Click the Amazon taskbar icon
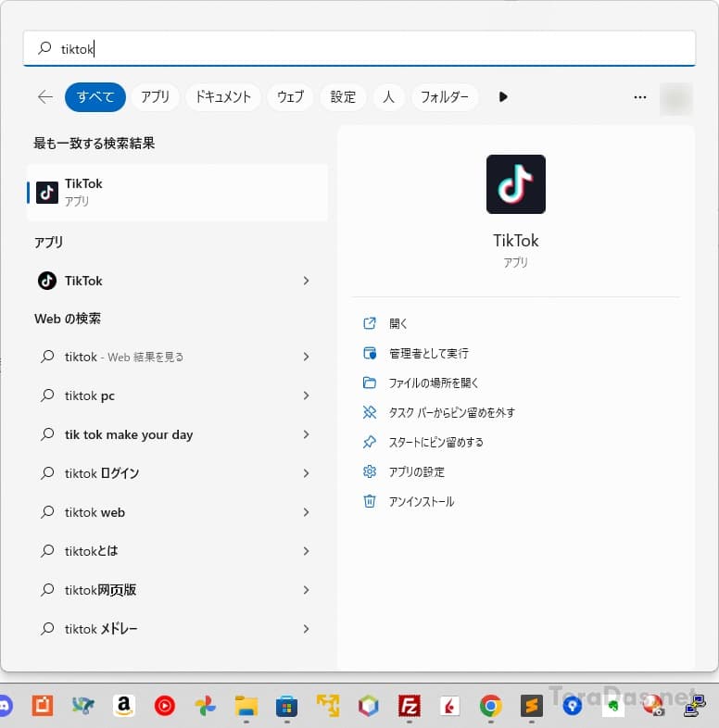The height and width of the screenshot is (728, 719). 123,706
